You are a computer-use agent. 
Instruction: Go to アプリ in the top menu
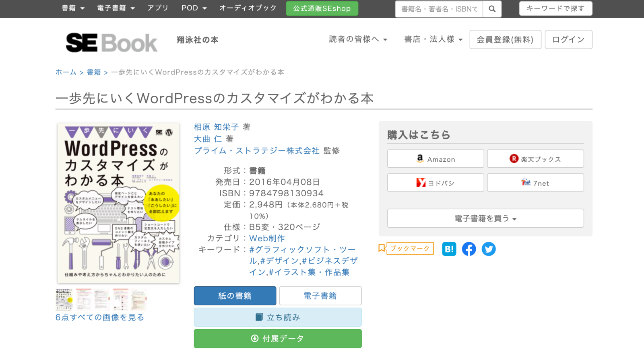click(158, 8)
